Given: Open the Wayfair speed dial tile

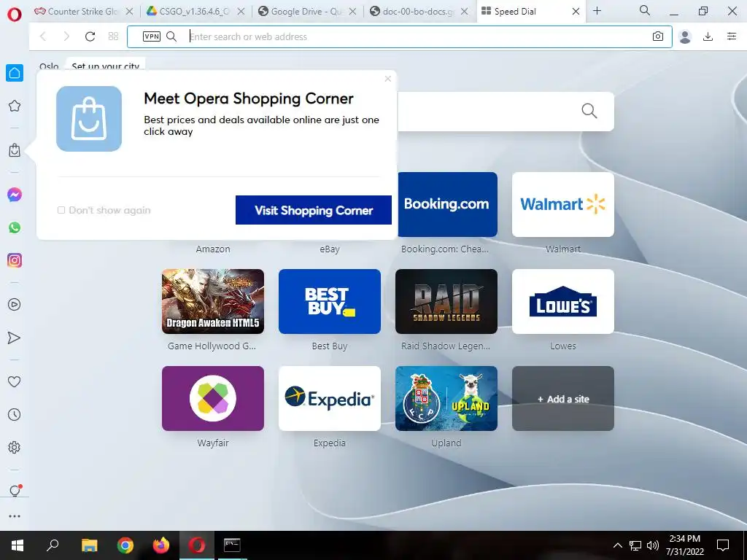Looking at the screenshot, I should click(213, 399).
